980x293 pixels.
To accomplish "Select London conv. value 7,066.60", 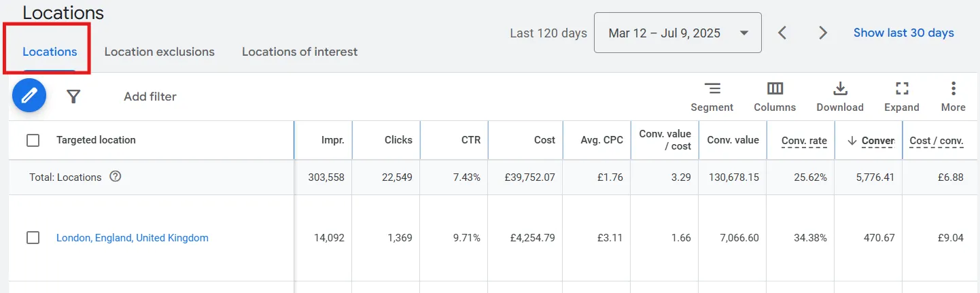I will (738, 238).
